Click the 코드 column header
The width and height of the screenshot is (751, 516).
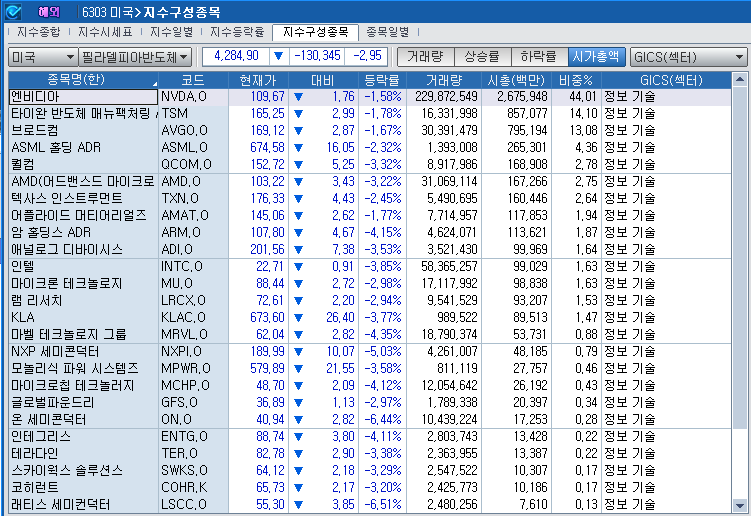tap(193, 80)
